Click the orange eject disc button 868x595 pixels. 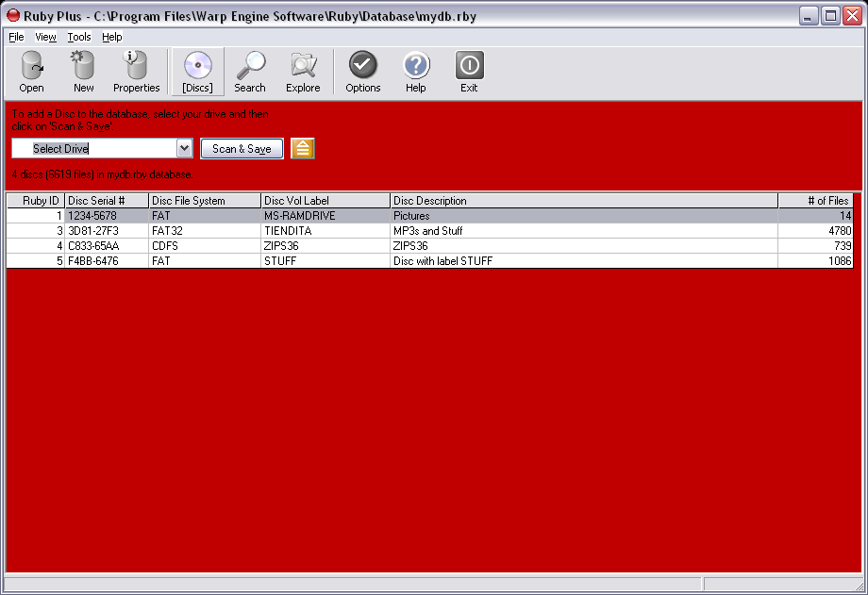pyautogui.click(x=302, y=148)
